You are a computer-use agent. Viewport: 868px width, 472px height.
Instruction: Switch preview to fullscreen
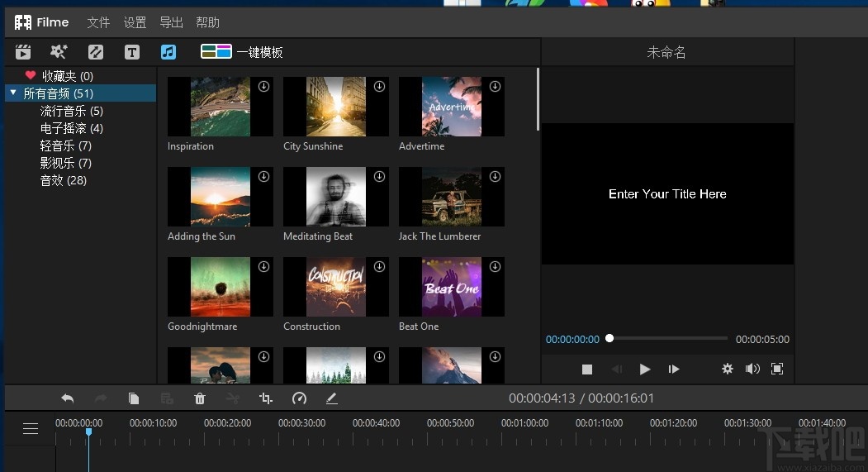pos(777,369)
